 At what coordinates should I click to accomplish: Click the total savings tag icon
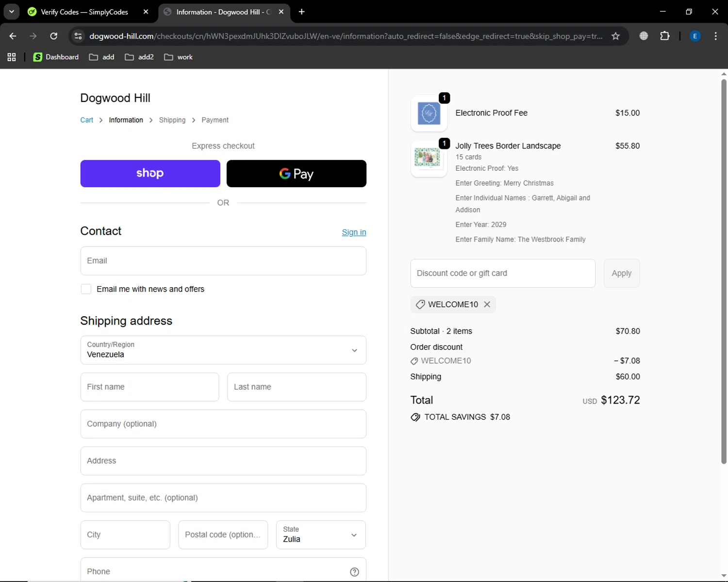pyautogui.click(x=415, y=417)
